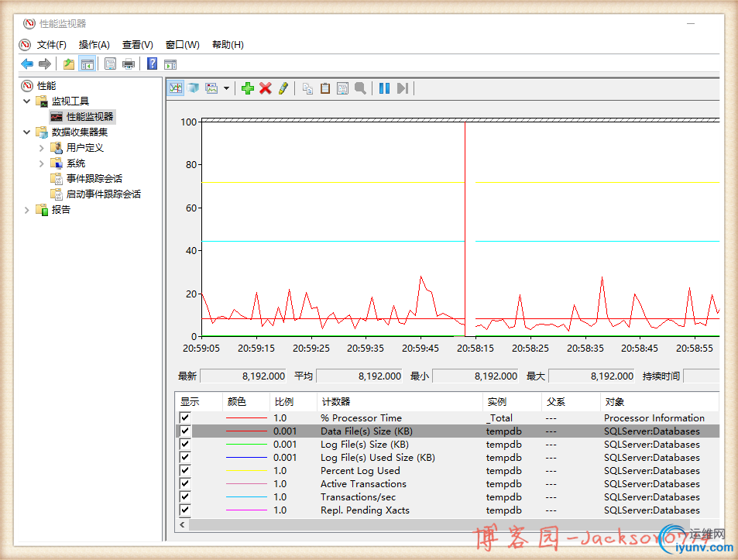Viewport: 738px width, 560px height.
Task: Click the magnifier Zoom icon in graph toolbar
Action: click(x=360, y=88)
